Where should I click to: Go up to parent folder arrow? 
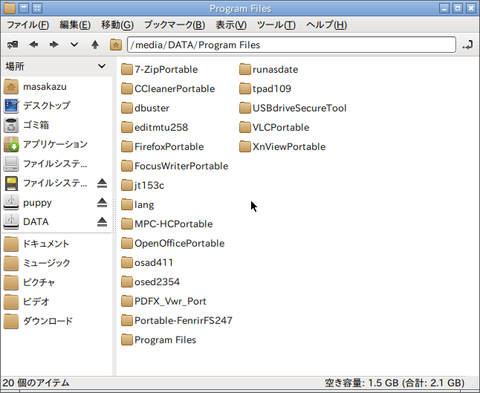[x=95, y=45]
